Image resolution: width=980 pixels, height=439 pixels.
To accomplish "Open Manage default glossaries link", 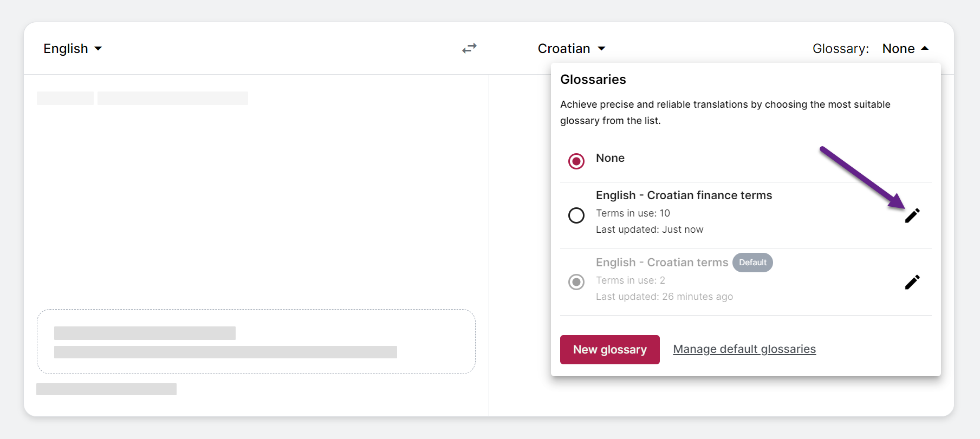I will tap(744, 349).
